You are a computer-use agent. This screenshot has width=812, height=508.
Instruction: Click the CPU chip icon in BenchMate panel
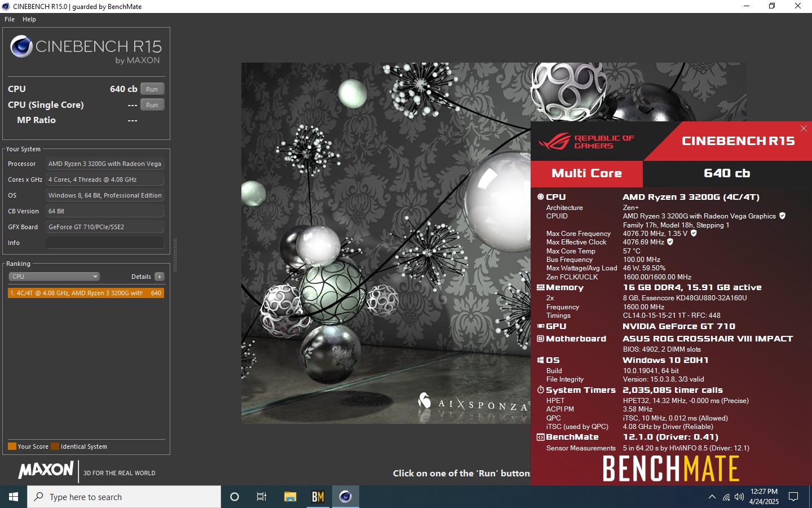point(540,197)
